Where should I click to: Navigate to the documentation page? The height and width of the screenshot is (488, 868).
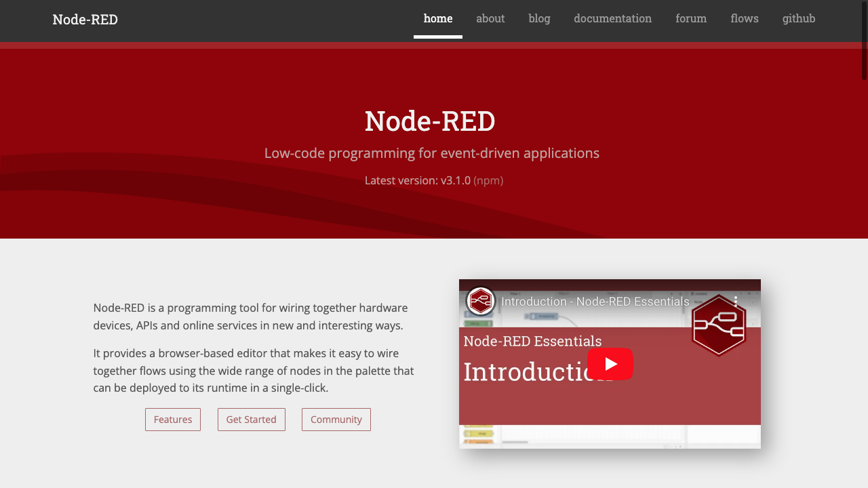[612, 18]
